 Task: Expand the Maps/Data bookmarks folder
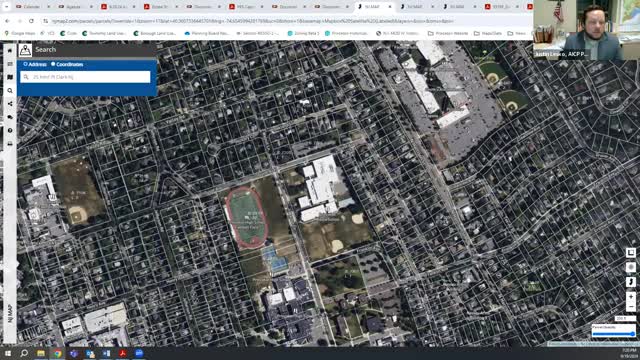click(x=488, y=33)
